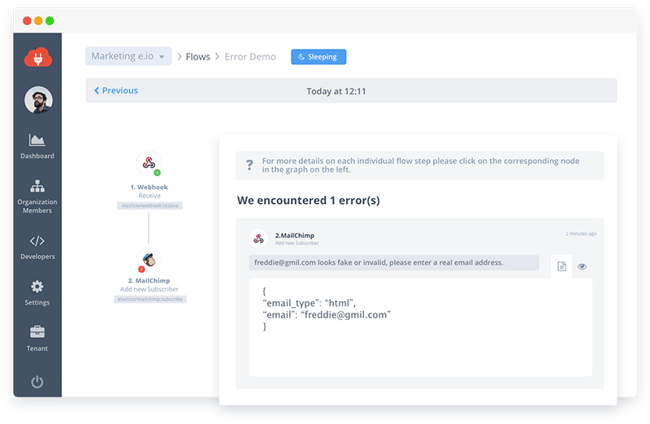Open the Settings gear icon
The height and width of the screenshot is (424, 650).
tap(37, 286)
